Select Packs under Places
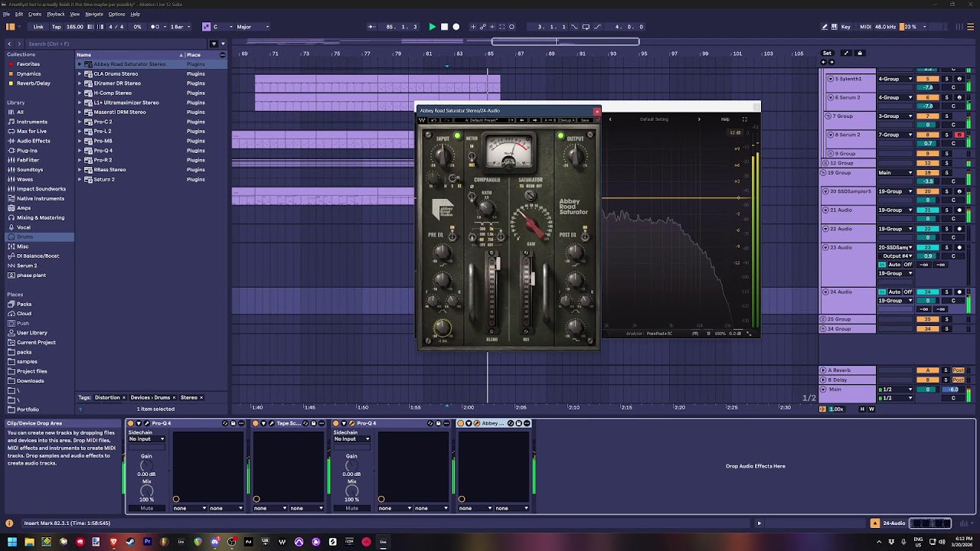 point(24,304)
